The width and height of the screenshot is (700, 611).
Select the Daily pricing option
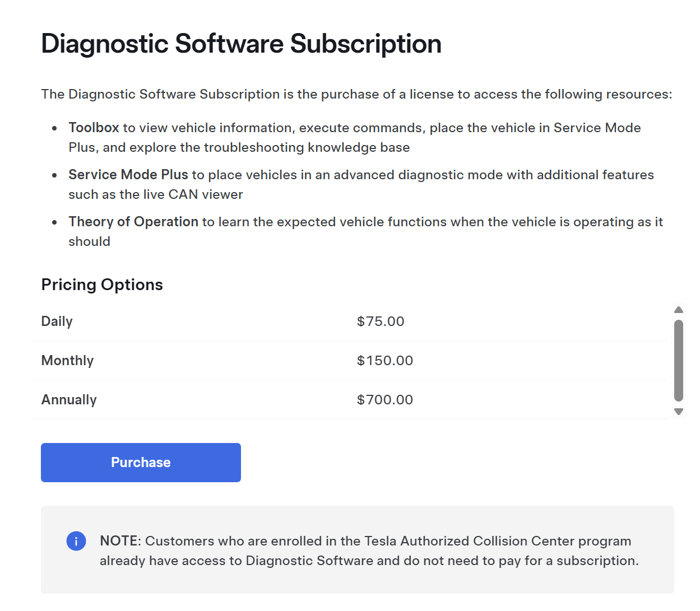[x=57, y=321]
